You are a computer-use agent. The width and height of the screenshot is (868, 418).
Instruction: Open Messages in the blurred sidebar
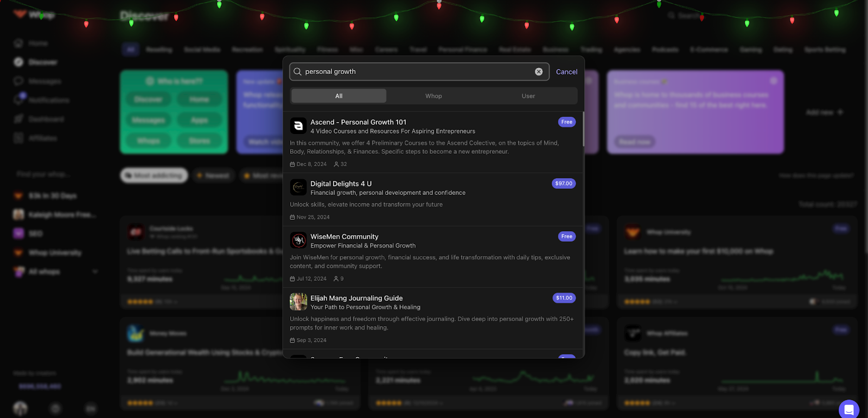pos(37,81)
